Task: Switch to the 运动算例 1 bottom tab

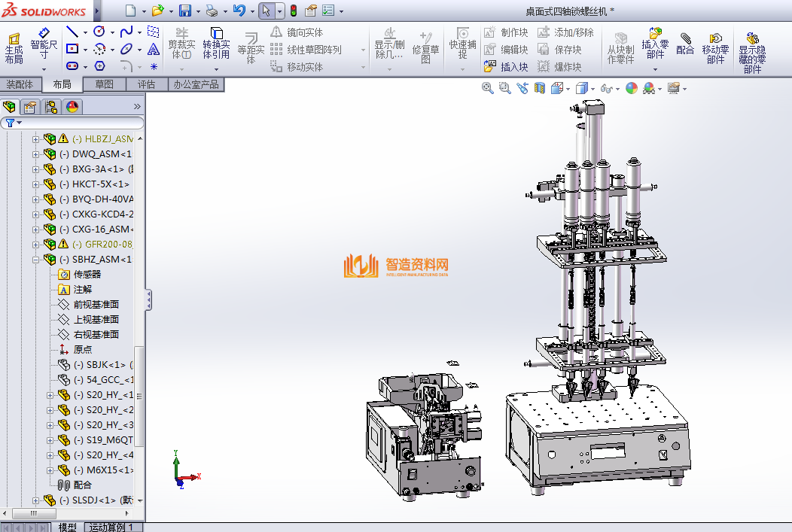Action: tap(113, 527)
